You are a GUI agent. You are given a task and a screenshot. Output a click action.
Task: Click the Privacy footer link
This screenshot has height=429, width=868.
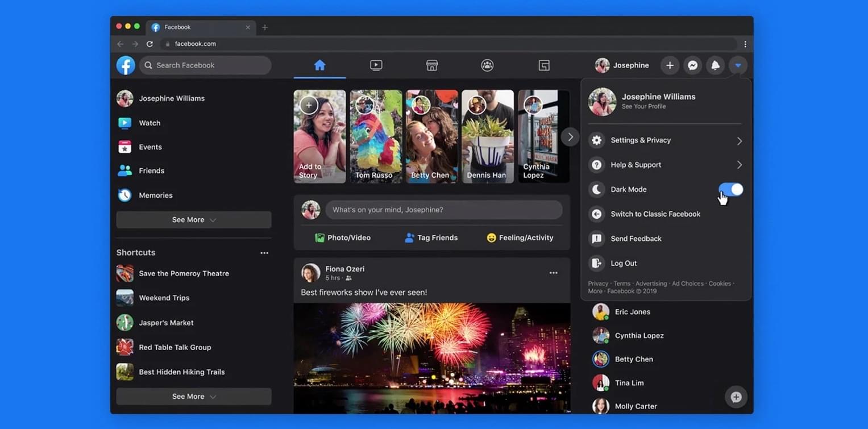click(x=597, y=284)
